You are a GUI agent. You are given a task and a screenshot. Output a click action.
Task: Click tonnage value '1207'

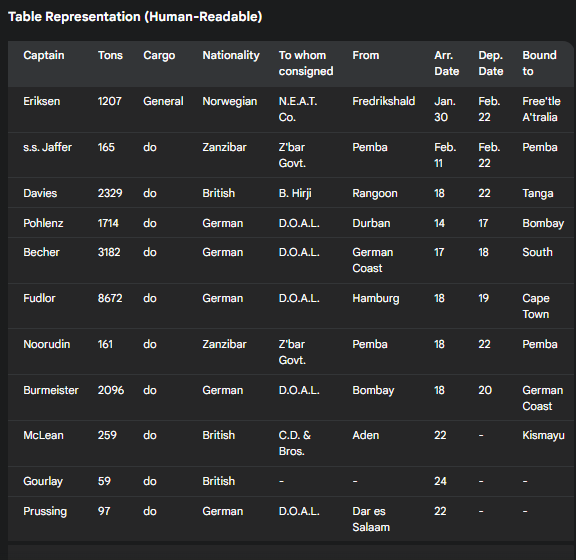click(109, 101)
